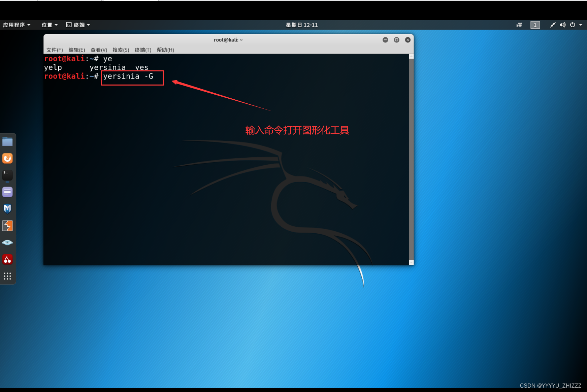The image size is (587, 392).
Task: Open the eye-shaped dock icon
Action: (7, 242)
